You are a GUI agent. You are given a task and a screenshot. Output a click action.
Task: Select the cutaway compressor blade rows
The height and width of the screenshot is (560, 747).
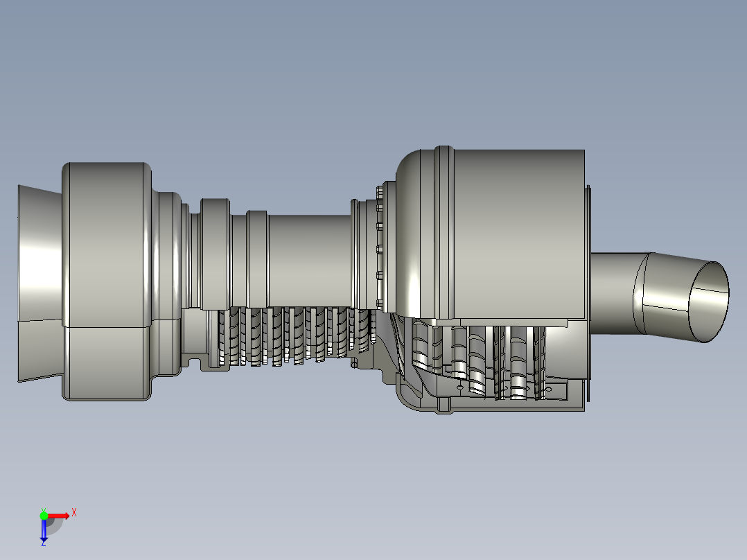[297, 335]
